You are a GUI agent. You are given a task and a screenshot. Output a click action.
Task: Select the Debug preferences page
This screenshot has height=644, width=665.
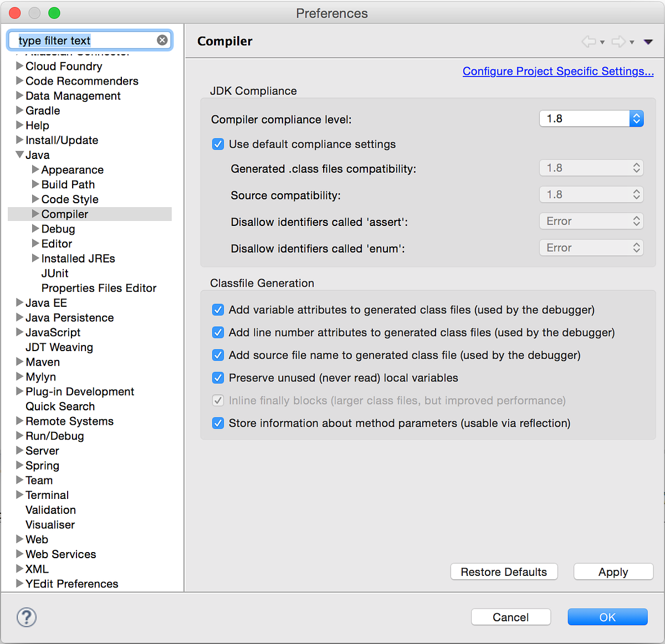coord(58,229)
